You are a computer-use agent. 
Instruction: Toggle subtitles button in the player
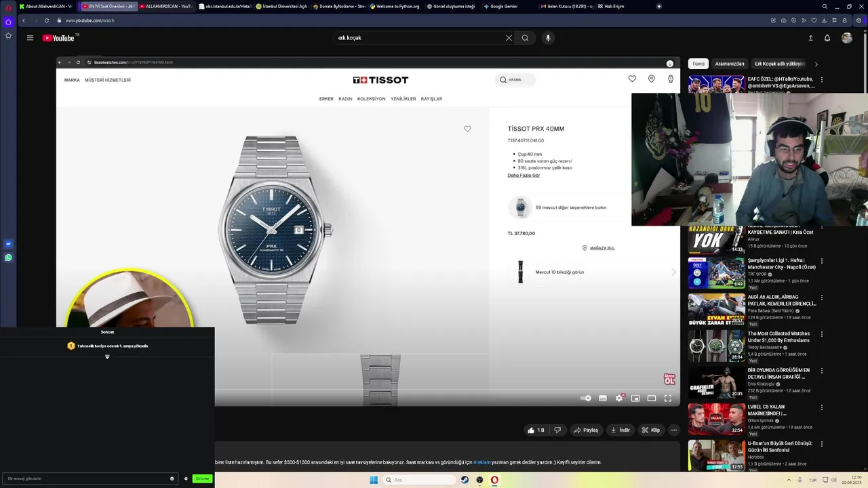[x=603, y=399]
